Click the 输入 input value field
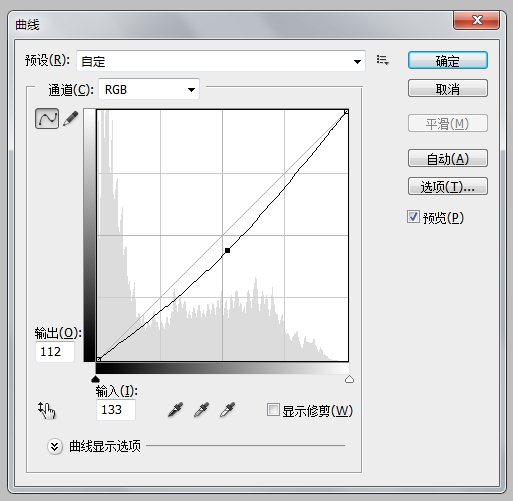The image size is (513, 501). pyautogui.click(x=116, y=410)
